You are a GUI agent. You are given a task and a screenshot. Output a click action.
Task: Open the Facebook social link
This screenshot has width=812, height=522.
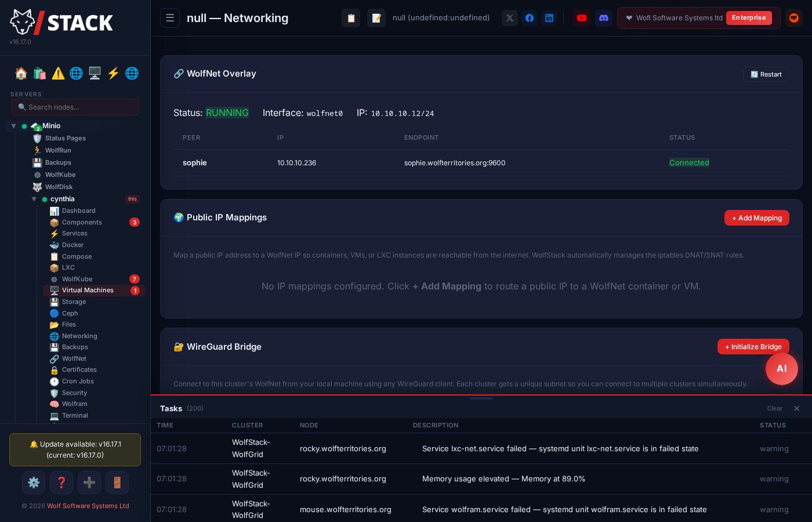pos(530,18)
